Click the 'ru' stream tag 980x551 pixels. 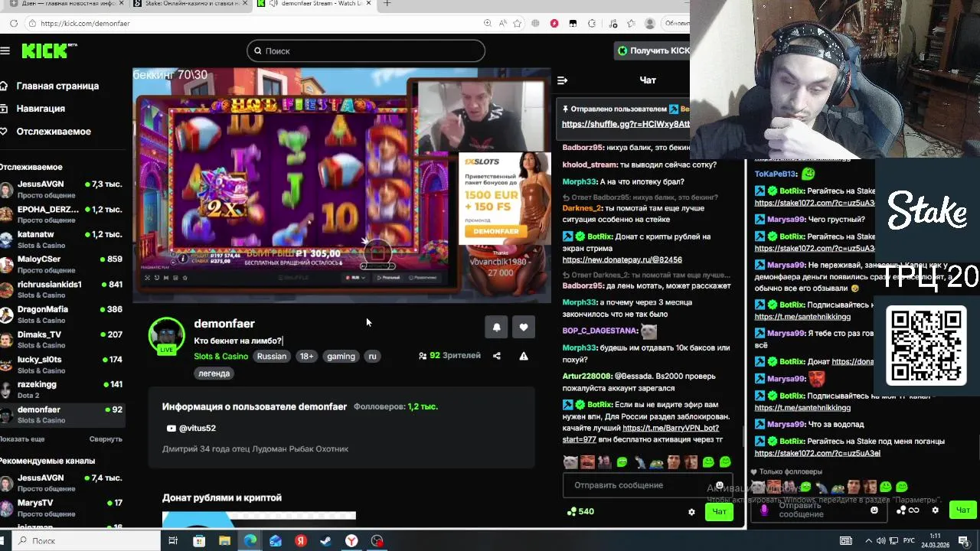372,357
